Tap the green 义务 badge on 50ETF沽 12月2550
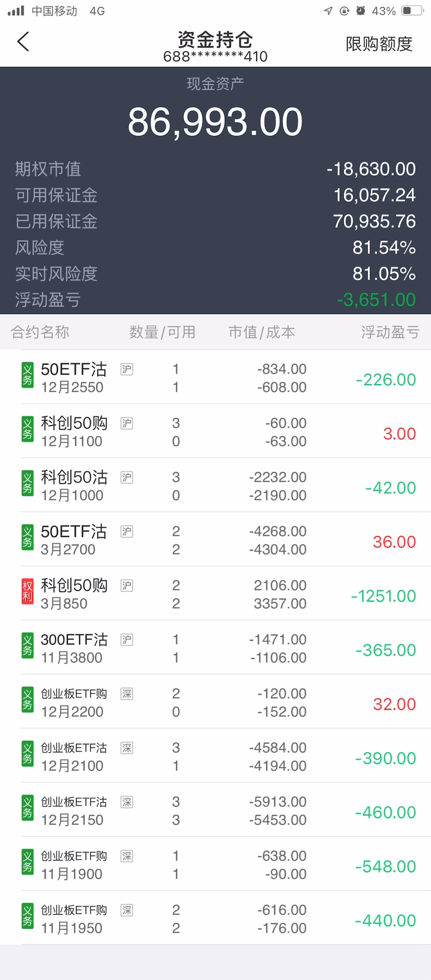This screenshot has width=431, height=980. click(28, 376)
